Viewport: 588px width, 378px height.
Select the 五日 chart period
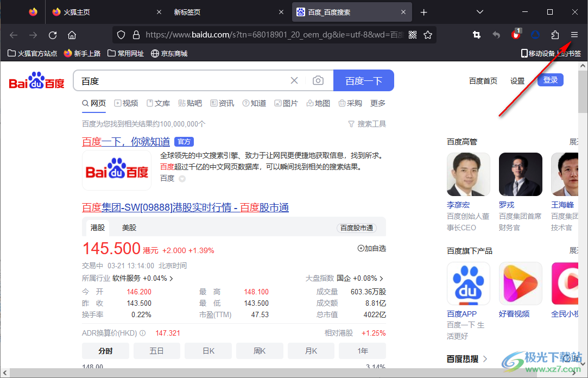pos(157,351)
